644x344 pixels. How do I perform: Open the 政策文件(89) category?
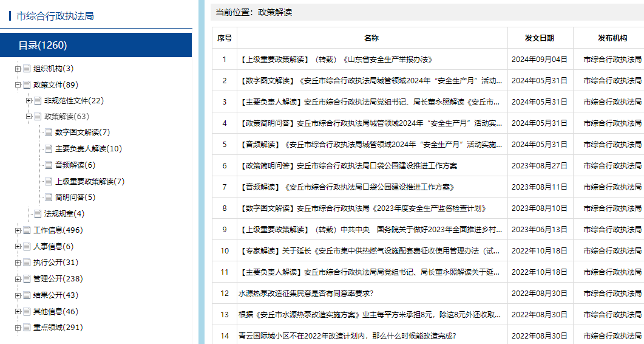[x=56, y=85]
